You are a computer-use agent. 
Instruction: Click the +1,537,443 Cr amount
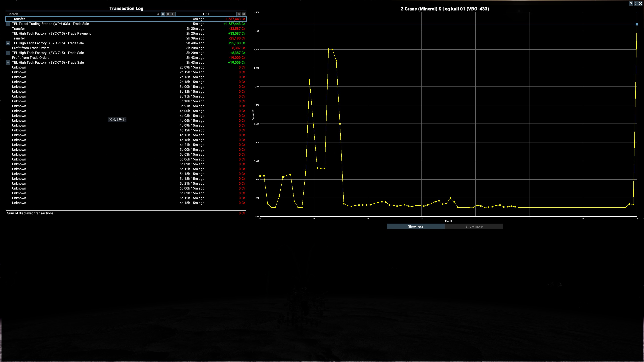pyautogui.click(x=234, y=24)
